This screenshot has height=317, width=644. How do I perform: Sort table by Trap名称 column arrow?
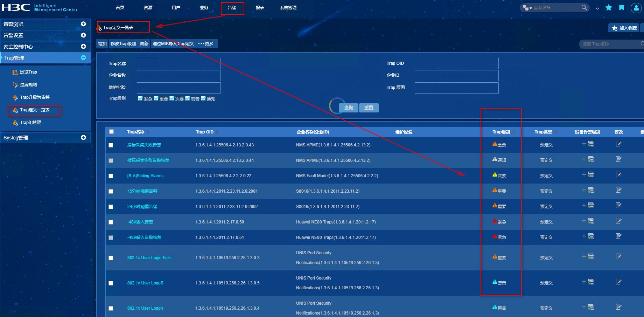coord(148,132)
